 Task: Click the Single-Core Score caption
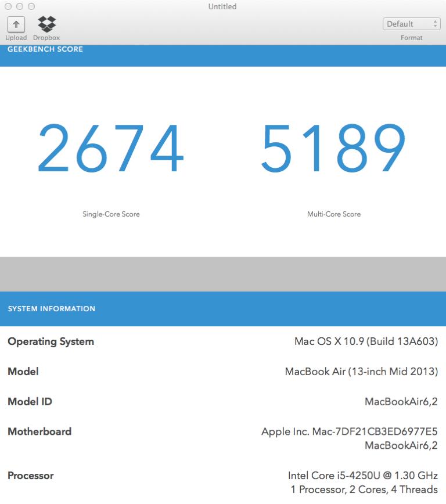coord(111,214)
